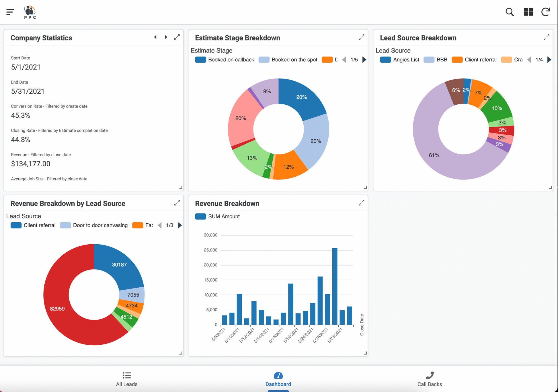The image size is (558, 392).
Task: Expand Lead Source Breakdown chart fullscreen
Action: coord(546,37)
